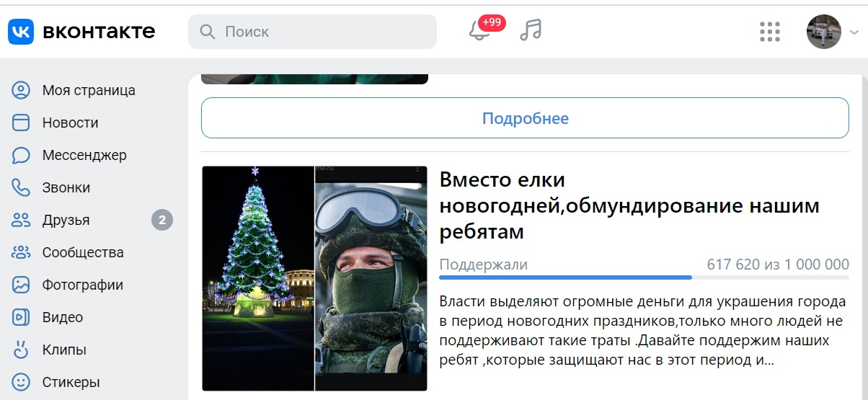
Task: Click the Мессенджер chat bubble icon
Action: [21, 156]
